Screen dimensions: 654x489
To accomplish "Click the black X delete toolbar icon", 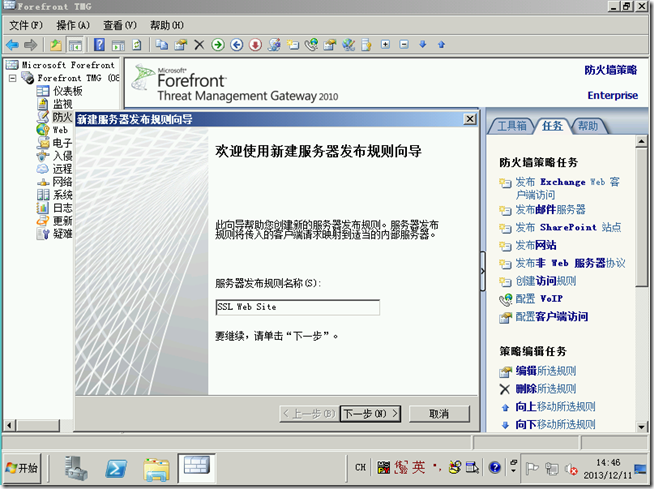I will click(199, 45).
